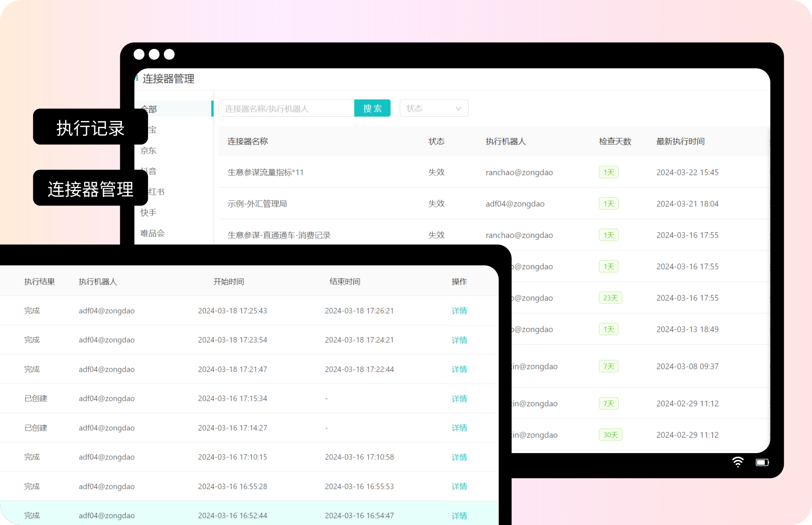This screenshot has width=812, height=525.
Task: Click the 23天 green day badge
Action: click(x=610, y=298)
